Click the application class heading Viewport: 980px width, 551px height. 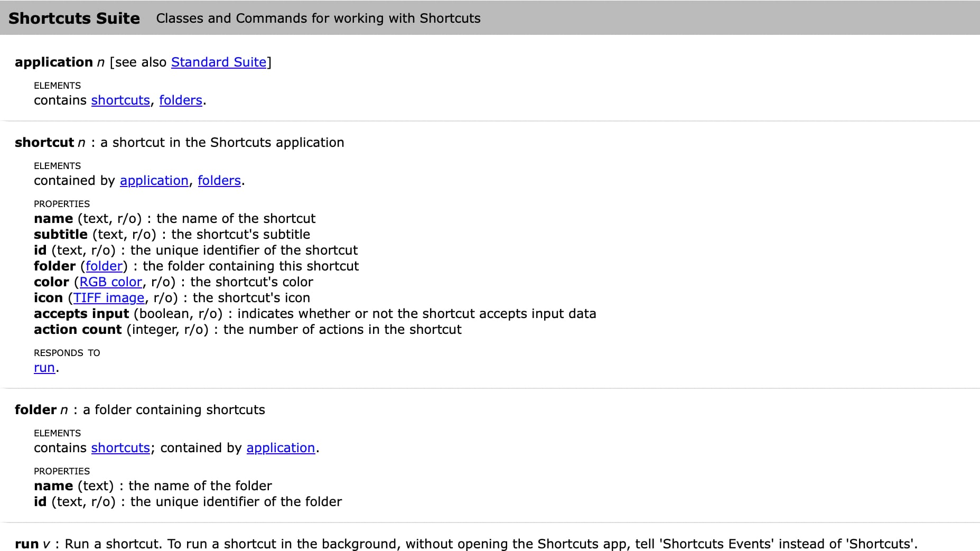point(54,62)
